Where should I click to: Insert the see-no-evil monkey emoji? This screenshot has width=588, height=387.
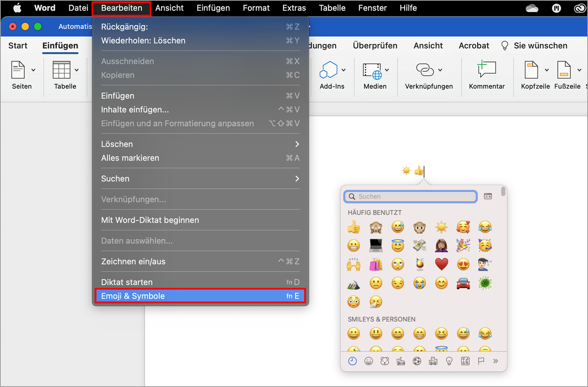point(376,227)
